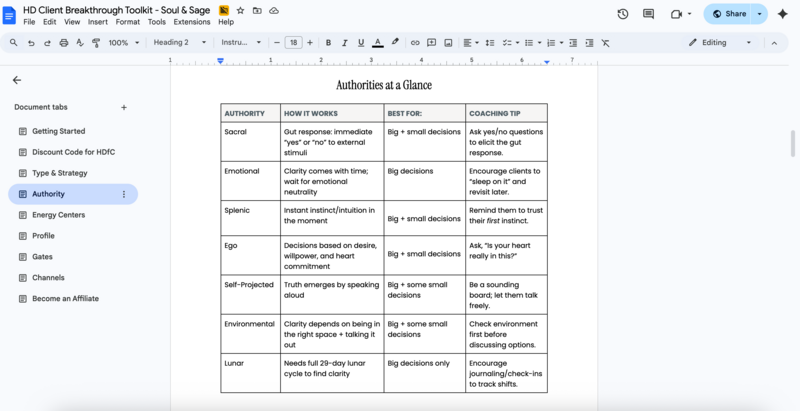This screenshot has width=800, height=411.
Task: Star this document
Action: click(x=240, y=9)
